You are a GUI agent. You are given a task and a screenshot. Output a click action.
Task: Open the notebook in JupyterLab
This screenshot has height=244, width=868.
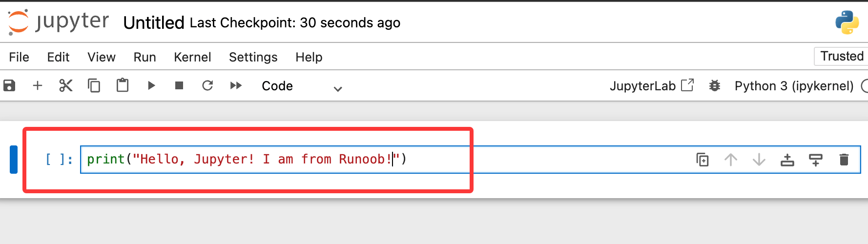(651, 86)
